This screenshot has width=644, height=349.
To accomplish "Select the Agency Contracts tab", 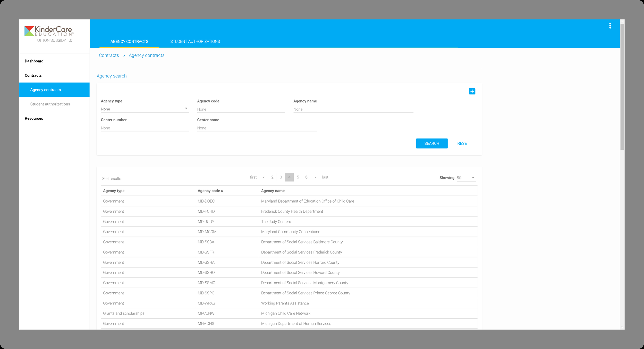I will coord(129,41).
